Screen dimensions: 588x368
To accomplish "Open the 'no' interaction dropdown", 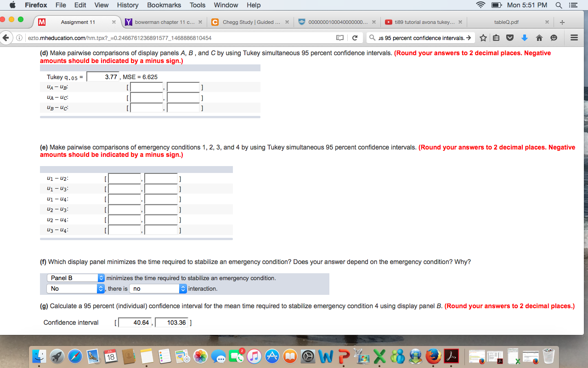I will (x=158, y=288).
